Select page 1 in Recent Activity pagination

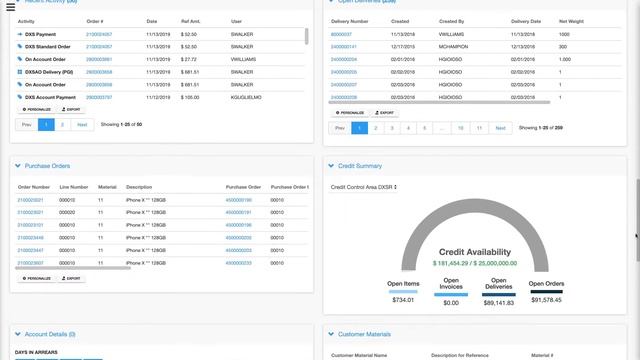[46, 124]
